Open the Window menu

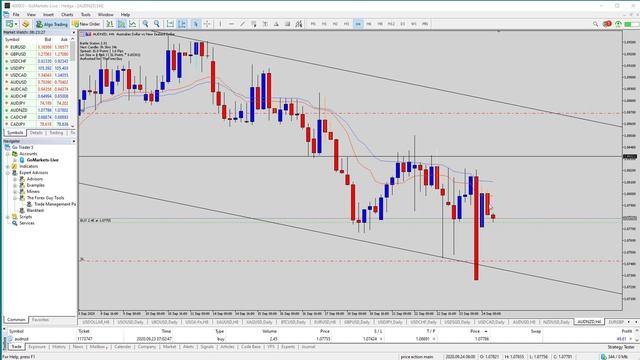coord(105,15)
